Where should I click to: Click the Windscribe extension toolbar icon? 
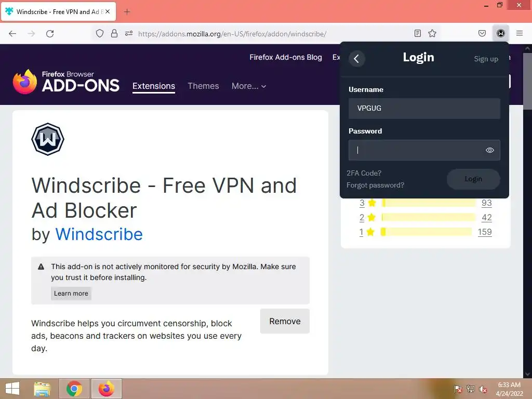coord(501,33)
